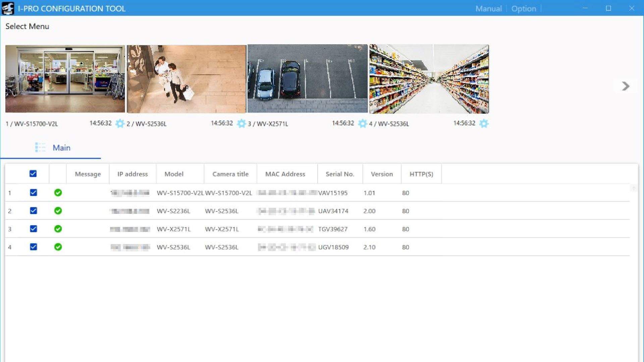The width and height of the screenshot is (644, 362).
Task: Open settings gear for camera 3 WV-X2571L
Action: coord(362,123)
